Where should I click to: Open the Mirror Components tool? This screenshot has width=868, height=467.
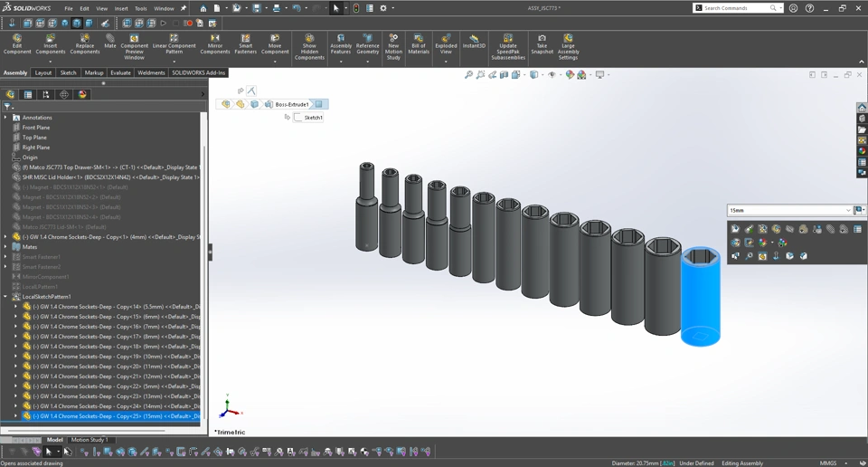pos(215,43)
